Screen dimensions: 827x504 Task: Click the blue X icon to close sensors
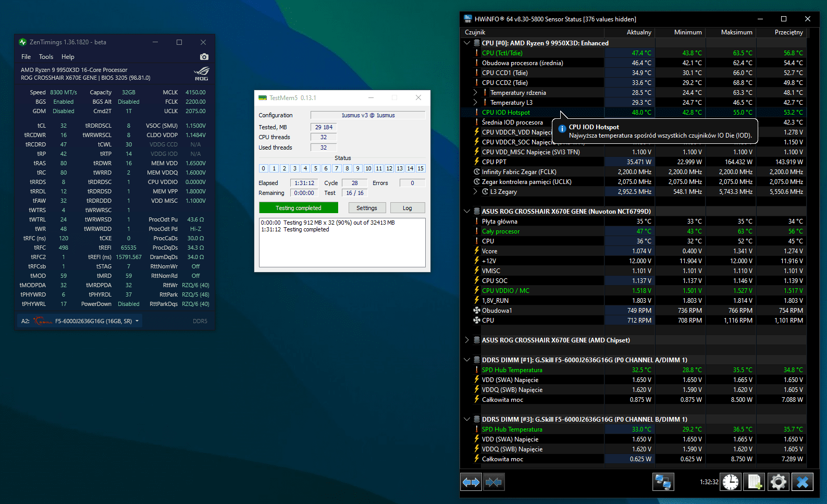click(802, 482)
